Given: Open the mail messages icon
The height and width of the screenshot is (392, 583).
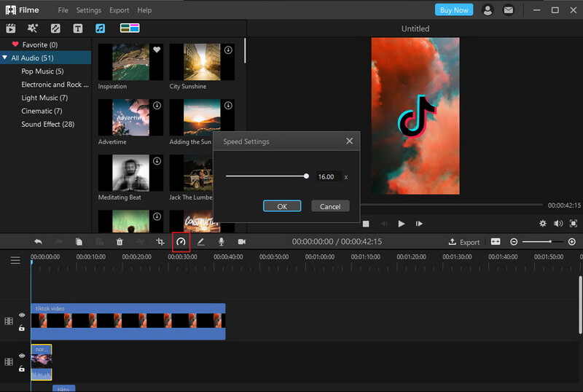Looking at the screenshot, I should [x=508, y=10].
